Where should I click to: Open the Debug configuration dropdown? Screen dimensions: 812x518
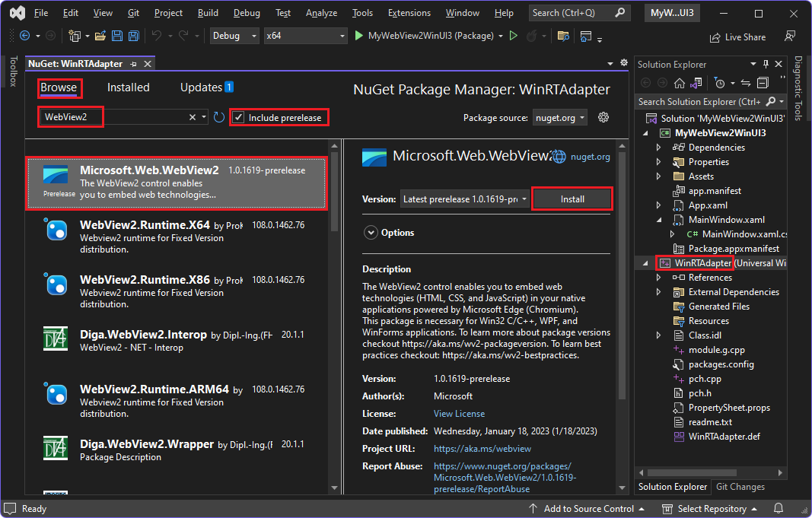234,36
